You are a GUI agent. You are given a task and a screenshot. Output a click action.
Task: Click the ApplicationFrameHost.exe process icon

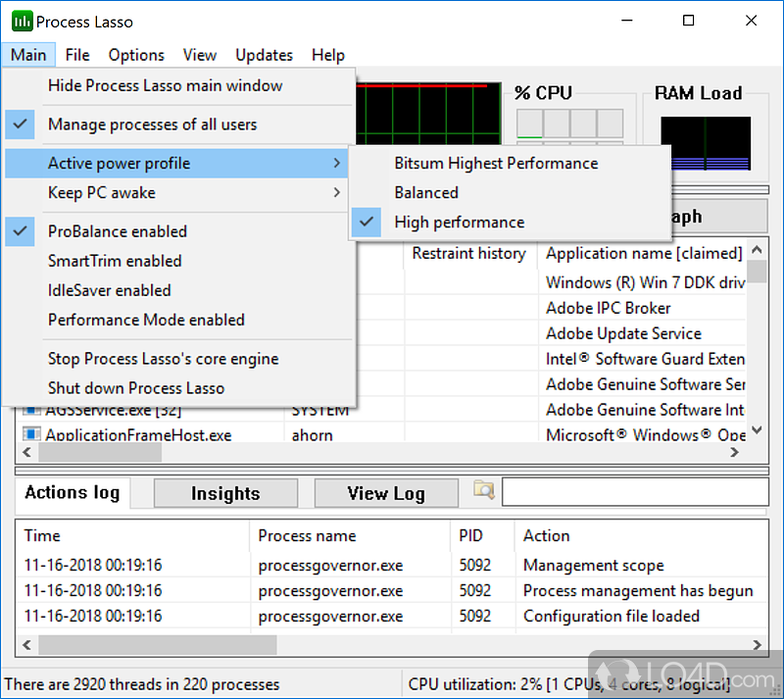tap(30, 434)
